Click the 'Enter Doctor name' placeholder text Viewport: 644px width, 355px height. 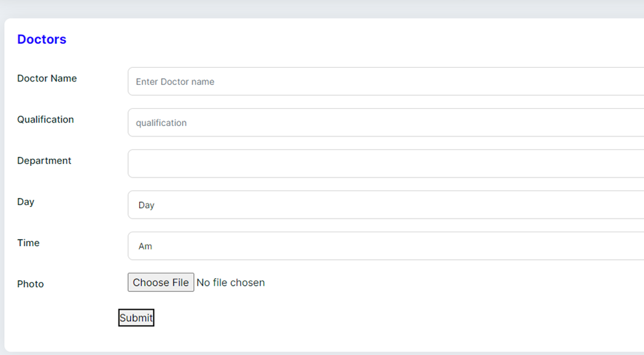(x=175, y=82)
